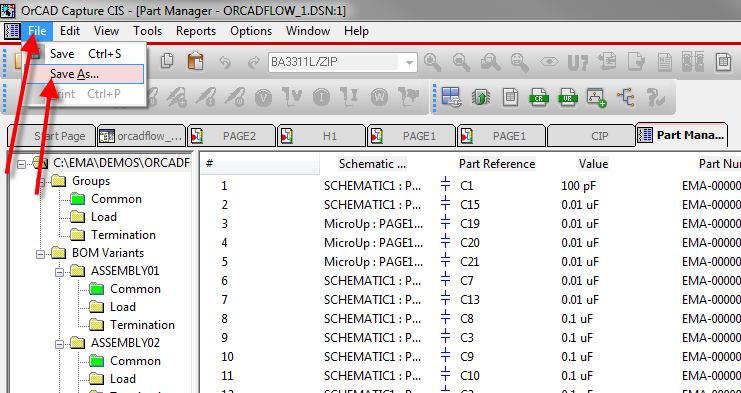The width and height of the screenshot is (741, 393).
Task: Click the circled I current marker icon
Action: pos(321,97)
